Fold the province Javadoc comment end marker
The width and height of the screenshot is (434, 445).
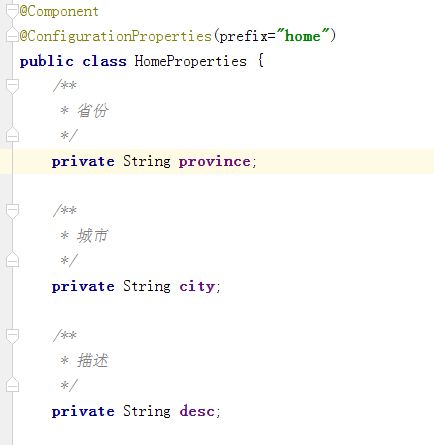click(x=12, y=135)
